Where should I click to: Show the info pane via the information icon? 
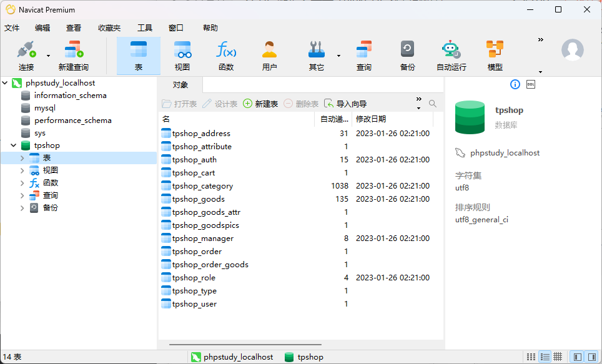515,84
